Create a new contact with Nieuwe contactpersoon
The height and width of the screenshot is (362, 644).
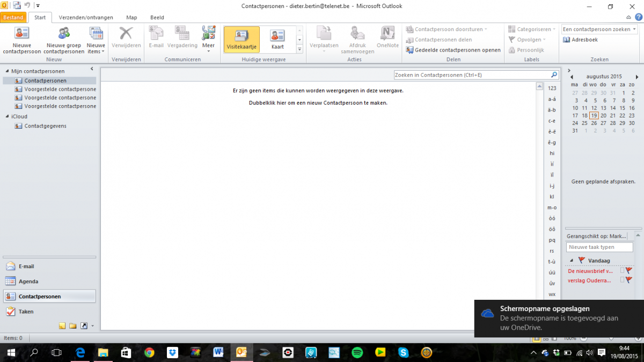(x=22, y=40)
